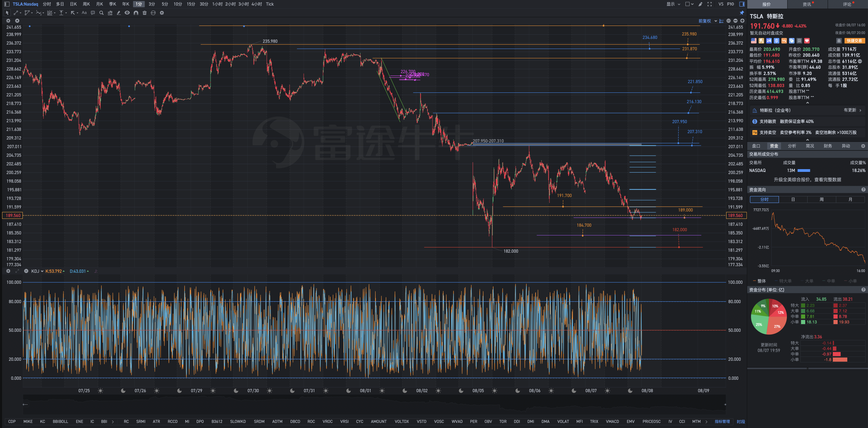Click 升级全美综合报价 upgrade link
Viewport: 868px width, 428px height.
click(807, 180)
